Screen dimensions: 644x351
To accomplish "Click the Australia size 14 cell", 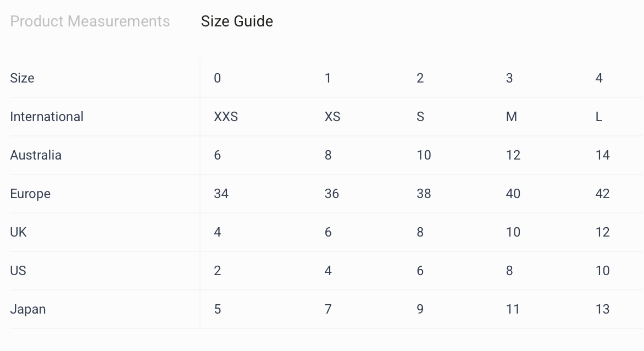I will click(x=603, y=155).
